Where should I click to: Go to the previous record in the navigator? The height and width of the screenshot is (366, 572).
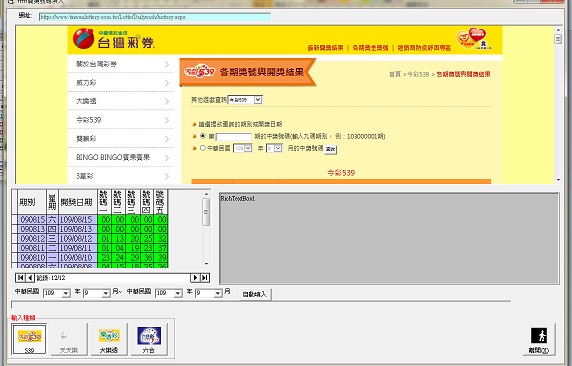[30, 278]
